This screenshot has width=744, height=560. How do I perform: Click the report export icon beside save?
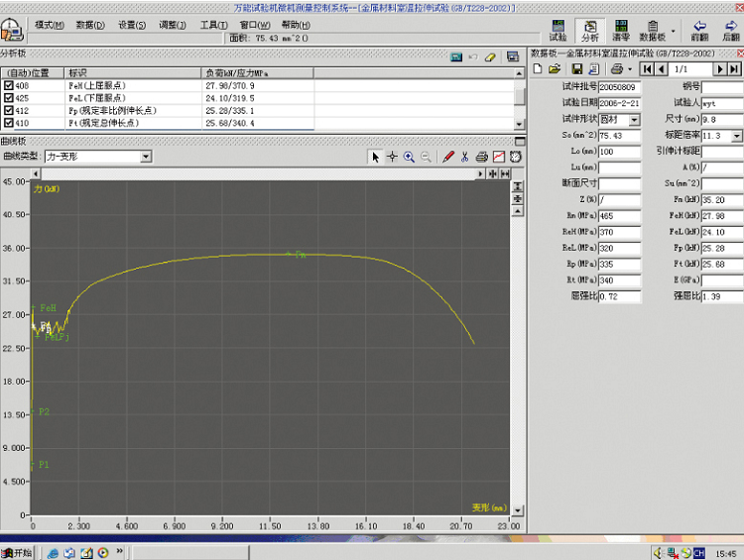tap(593, 69)
